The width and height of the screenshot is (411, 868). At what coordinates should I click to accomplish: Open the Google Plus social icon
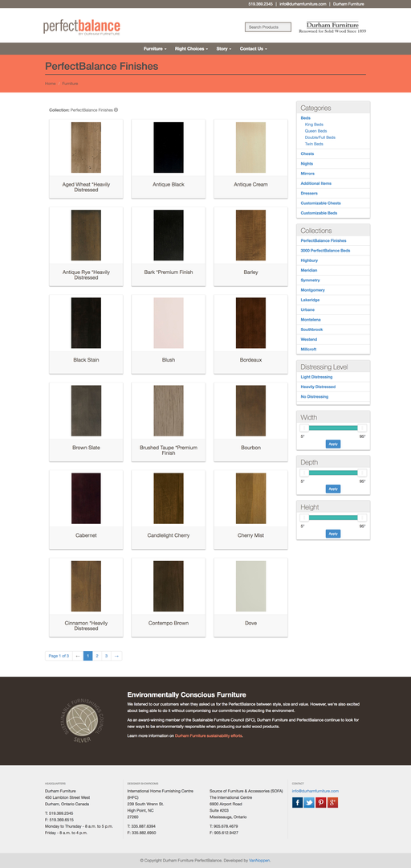[332, 802]
